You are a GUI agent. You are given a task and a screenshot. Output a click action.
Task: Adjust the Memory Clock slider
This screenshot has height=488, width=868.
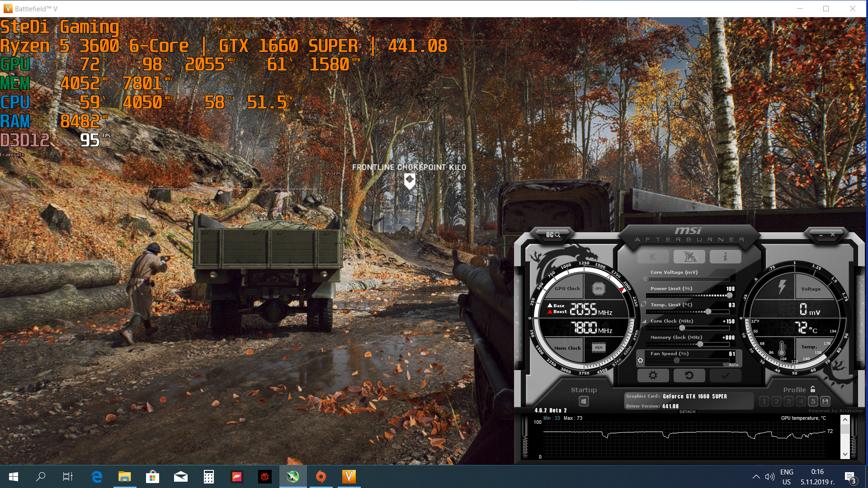(x=687, y=344)
